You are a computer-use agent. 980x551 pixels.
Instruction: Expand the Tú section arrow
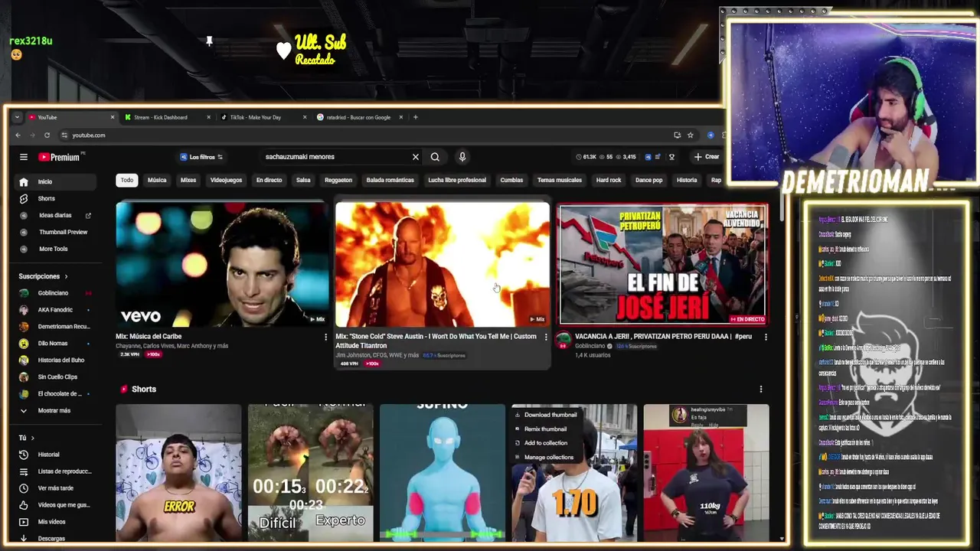coord(32,438)
